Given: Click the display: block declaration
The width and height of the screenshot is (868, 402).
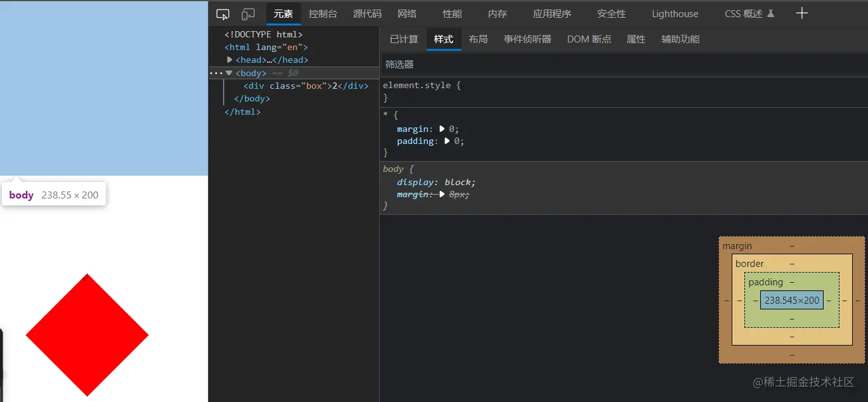Looking at the screenshot, I should tap(436, 182).
